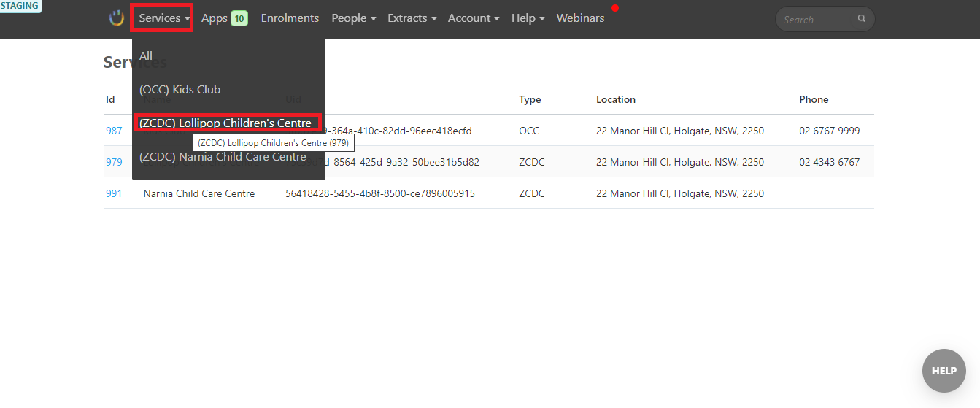Image resolution: width=980 pixels, height=408 pixels.
Task: Click the location cell in row 991
Action: (x=680, y=194)
